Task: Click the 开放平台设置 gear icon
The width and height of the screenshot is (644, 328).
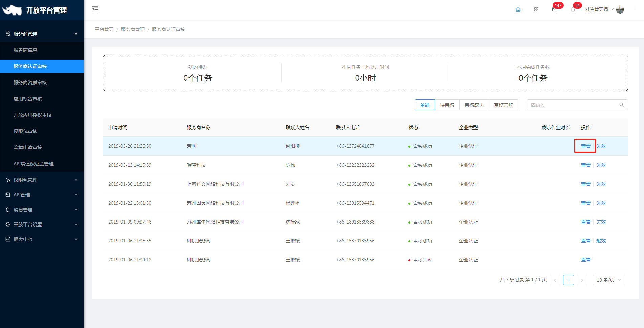Action: (x=8, y=225)
